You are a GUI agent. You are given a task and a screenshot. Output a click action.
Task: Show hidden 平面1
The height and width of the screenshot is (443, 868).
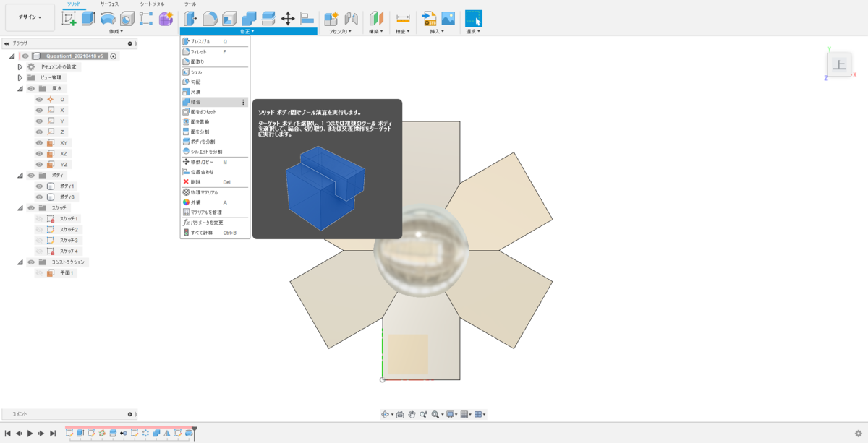tap(40, 273)
